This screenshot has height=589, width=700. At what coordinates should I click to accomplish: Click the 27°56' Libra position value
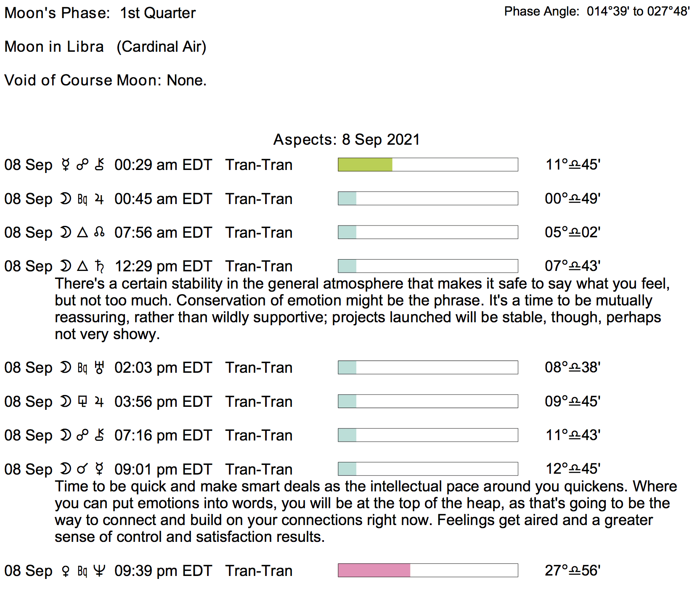click(573, 571)
